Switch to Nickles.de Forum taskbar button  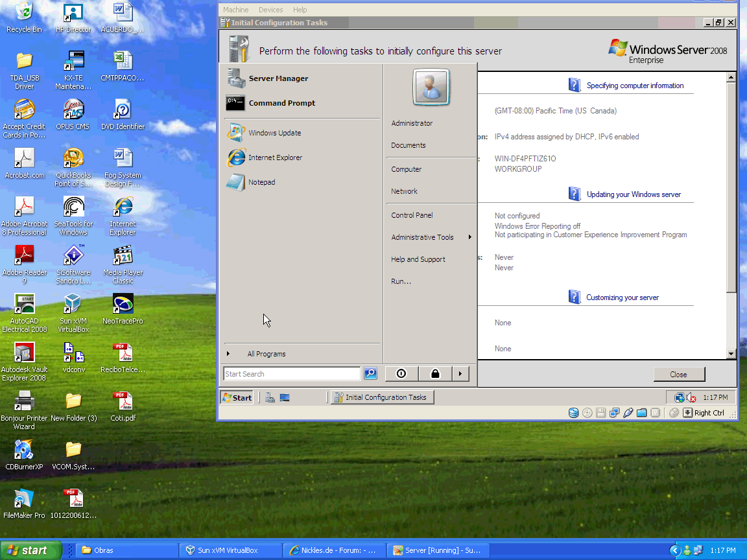(x=333, y=550)
